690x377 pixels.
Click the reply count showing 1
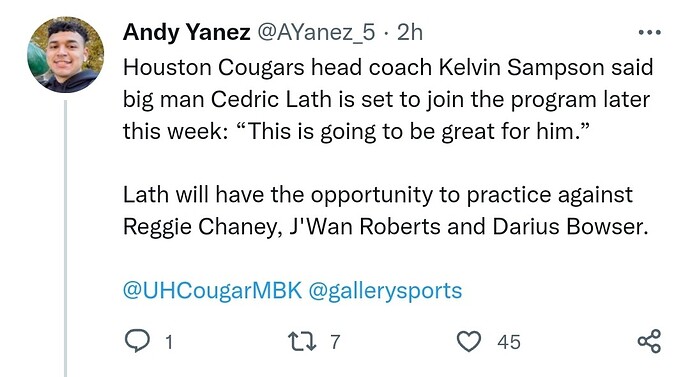click(169, 342)
